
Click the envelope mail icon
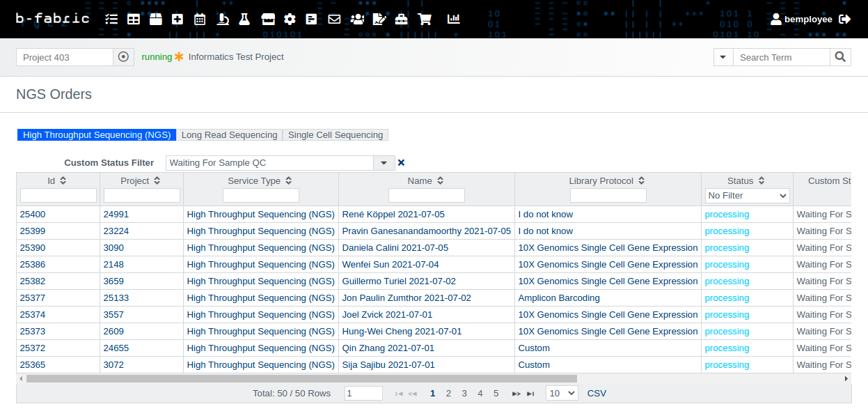[x=334, y=20]
